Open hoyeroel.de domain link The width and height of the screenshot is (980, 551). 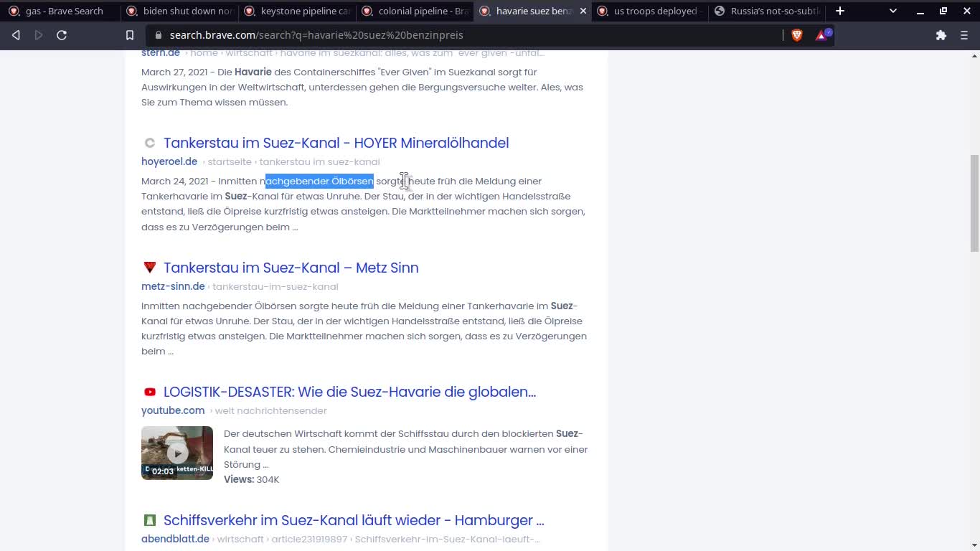(x=169, y=161)
